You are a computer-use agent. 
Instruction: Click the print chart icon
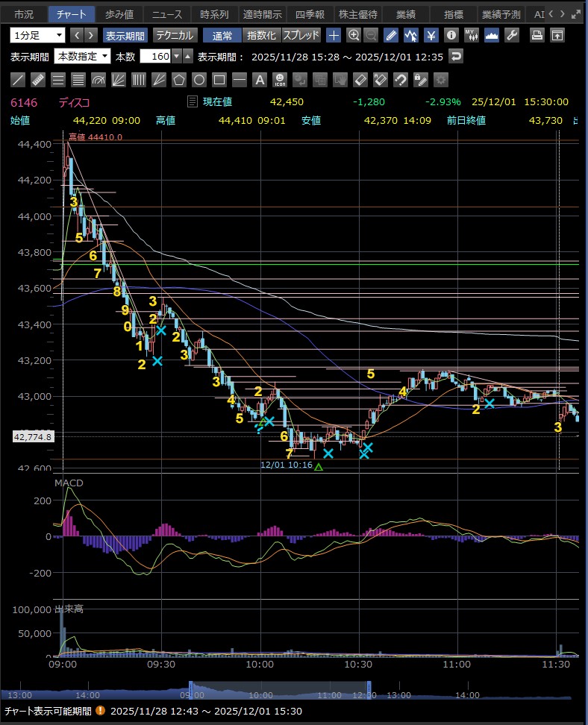click(x=537, y=35)
